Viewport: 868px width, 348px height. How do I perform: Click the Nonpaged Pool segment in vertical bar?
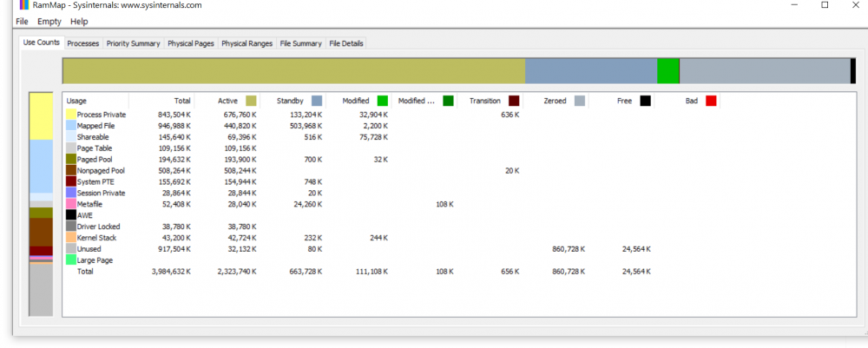click(x=41, y=232)
